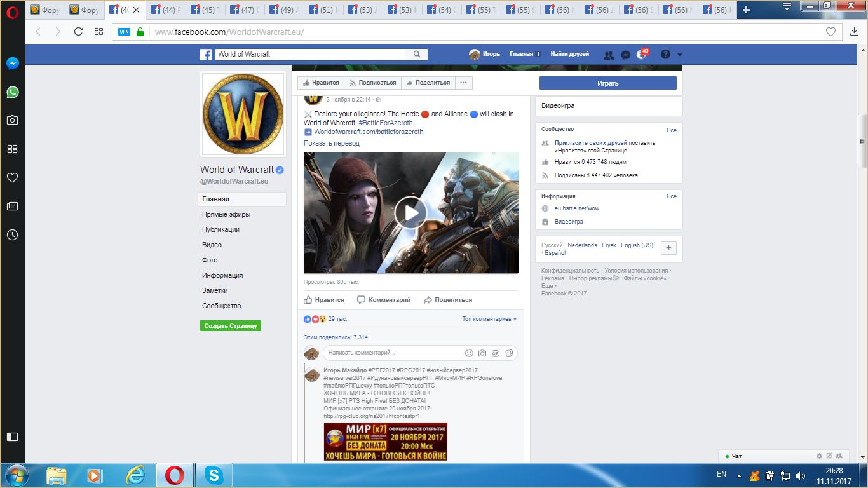Open Найти друзей in top bar

pyautogui.click(x=569, y=54)
